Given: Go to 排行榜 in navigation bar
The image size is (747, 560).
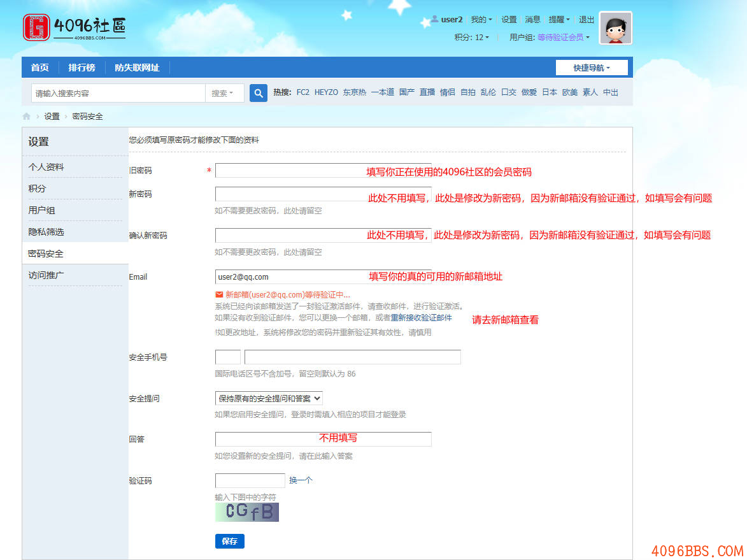Looking at the screenshot, I should pos(82,68).
